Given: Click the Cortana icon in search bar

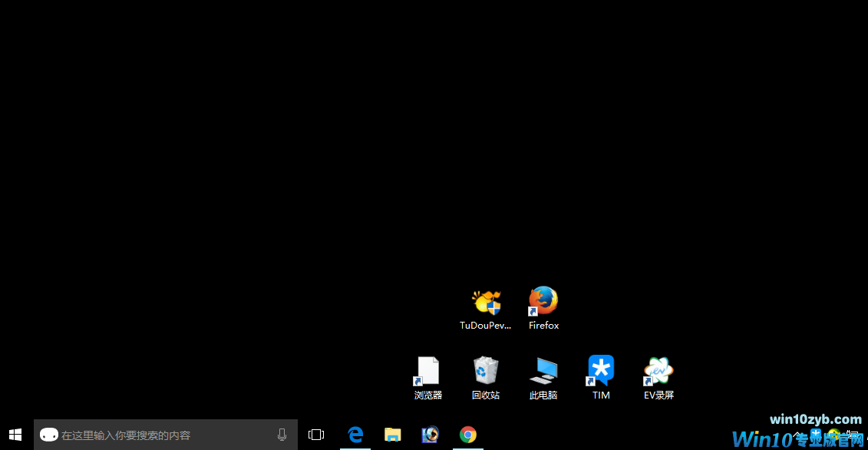Looking at the screenshot, I should coord(49,435).
